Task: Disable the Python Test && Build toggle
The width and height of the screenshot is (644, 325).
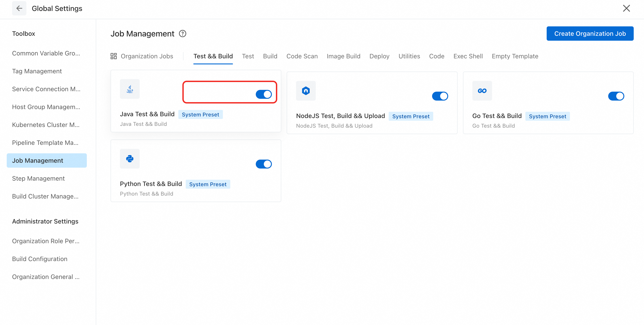Action: pos(264,164)
